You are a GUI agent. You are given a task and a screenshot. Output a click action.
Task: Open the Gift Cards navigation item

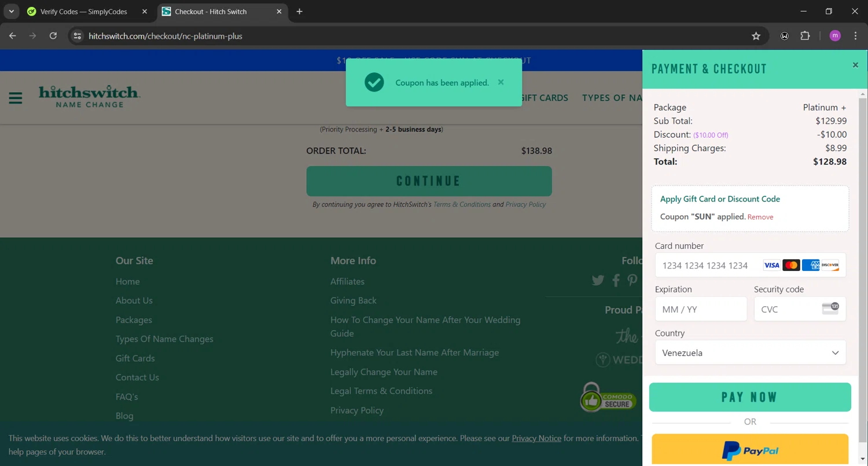click(x=545, y=98)
